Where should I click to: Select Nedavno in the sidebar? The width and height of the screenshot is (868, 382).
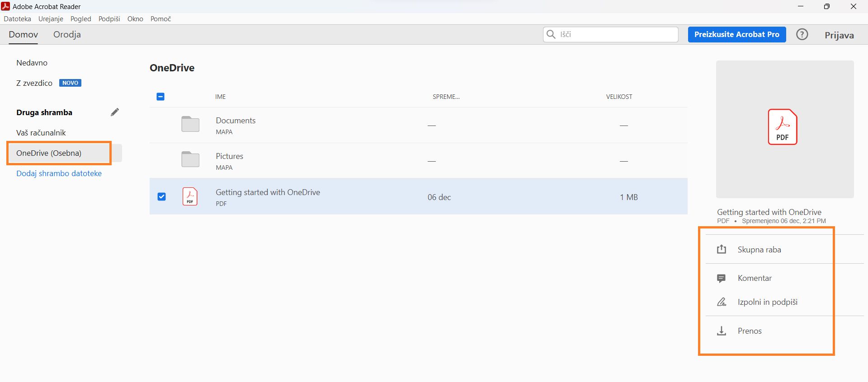click(x=32, y=63)
